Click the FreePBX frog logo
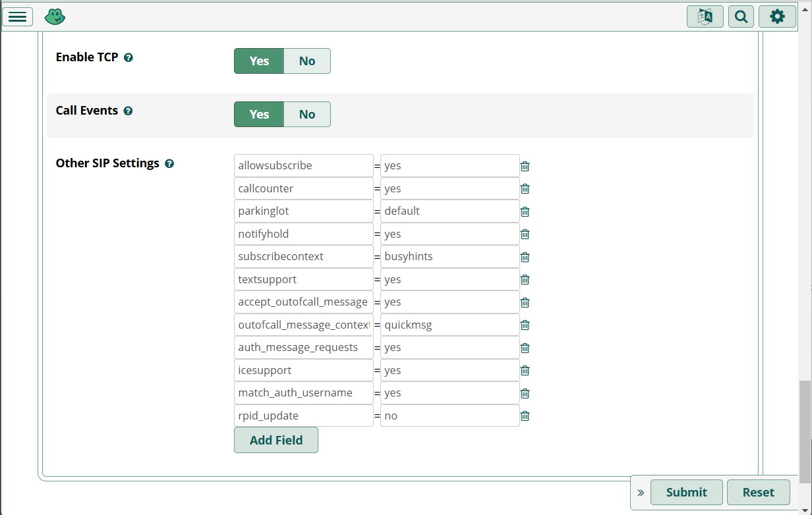Image resolution: width=812 pixels, height=515 pixels. [55, 16]
